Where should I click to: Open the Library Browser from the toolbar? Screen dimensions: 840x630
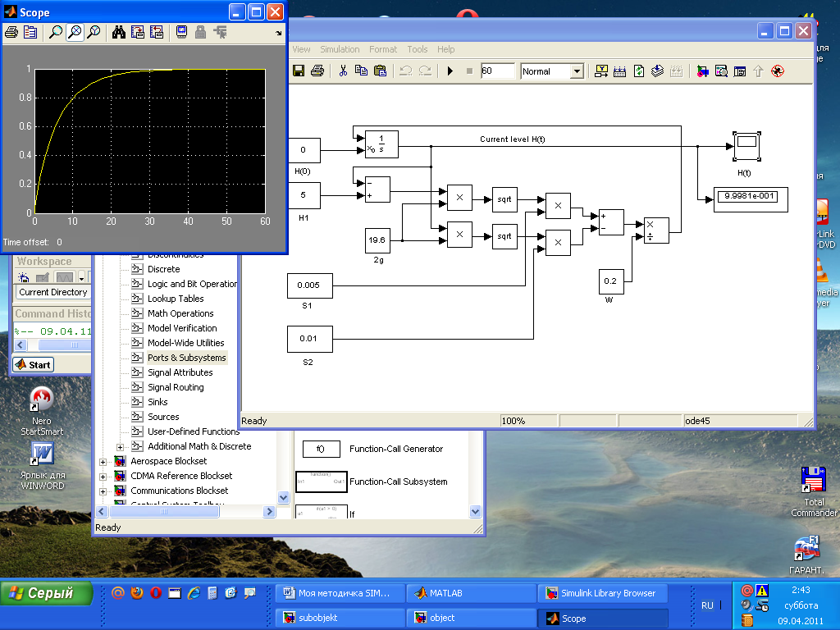702,71
